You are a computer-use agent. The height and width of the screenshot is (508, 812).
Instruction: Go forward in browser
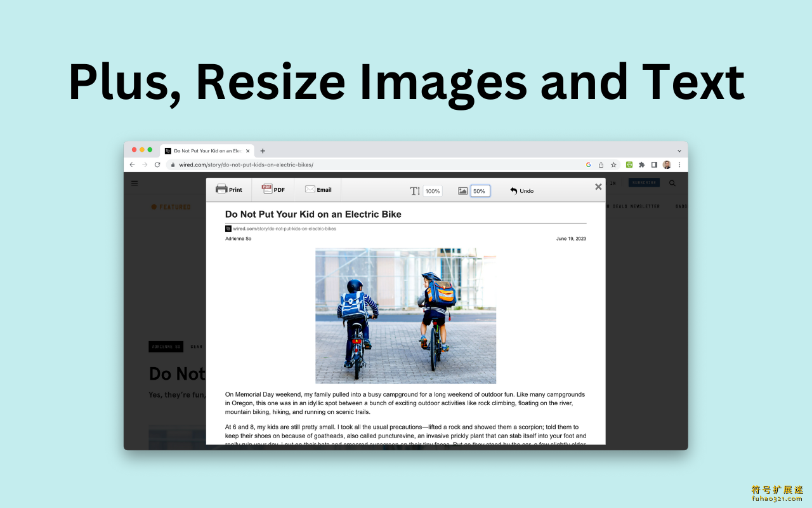tap(145, 164)
